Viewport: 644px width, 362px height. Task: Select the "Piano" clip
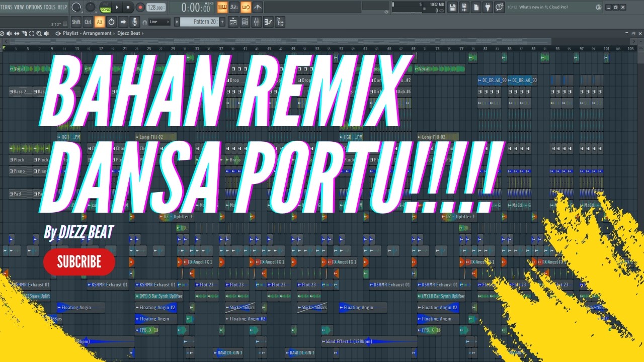(x=20, y=171)
